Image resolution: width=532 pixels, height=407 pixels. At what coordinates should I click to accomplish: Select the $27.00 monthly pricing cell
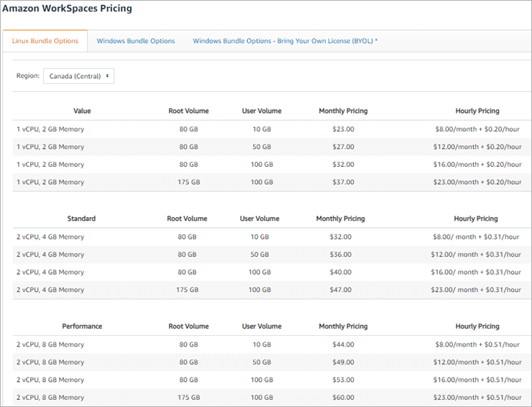pyautogui.click(x=343, y=147)
